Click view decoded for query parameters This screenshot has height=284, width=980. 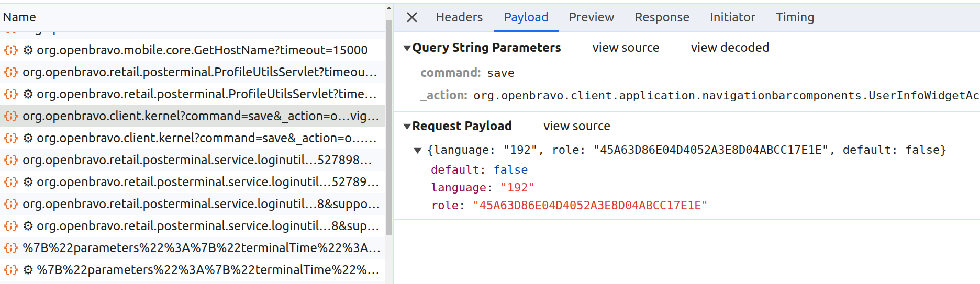tap(729, 48)
